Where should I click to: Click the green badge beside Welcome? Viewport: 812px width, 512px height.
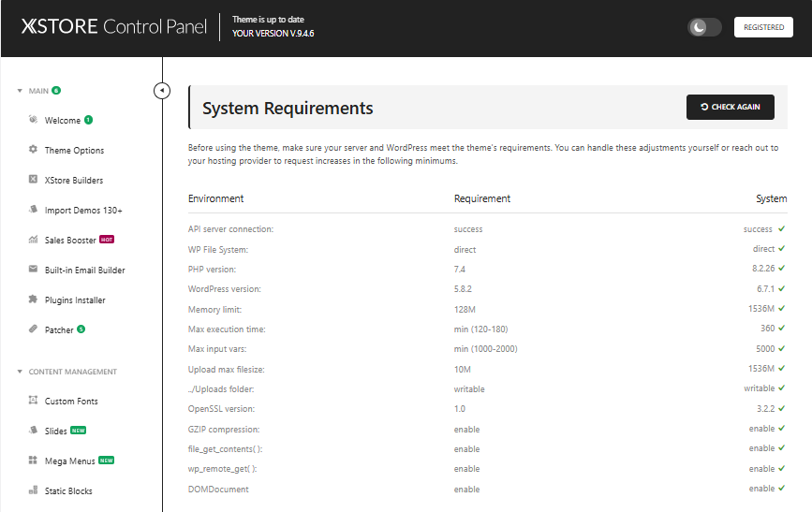pyautogui.click(x=89, y=120)
